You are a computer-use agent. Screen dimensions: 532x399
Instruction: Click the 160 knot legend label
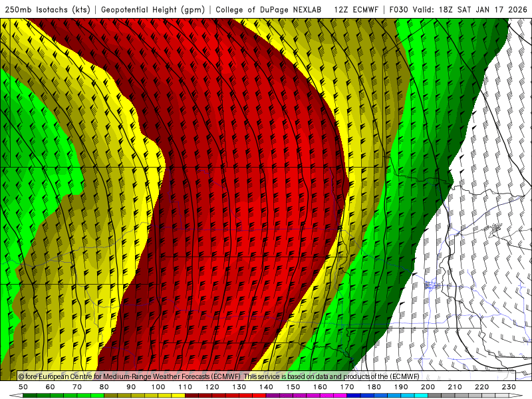[x=320, y=387]
